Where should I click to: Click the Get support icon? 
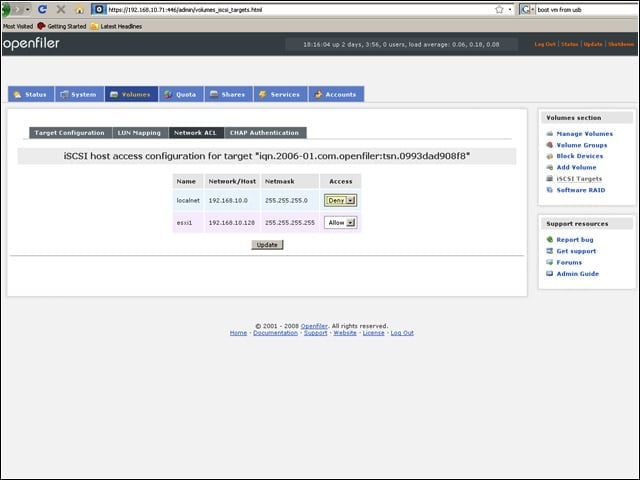click(549, 251)
